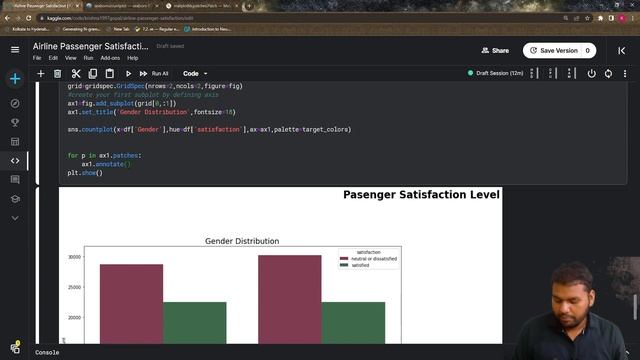This screenshot has width=640, height=360.
Task: Click the sns.countplot code line
Action: pyautogui.click(x=209, y=129)
